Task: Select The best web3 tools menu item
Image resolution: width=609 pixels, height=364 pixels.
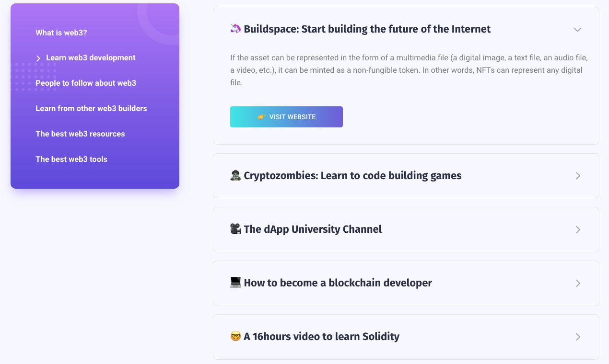Action: [71, 159]
